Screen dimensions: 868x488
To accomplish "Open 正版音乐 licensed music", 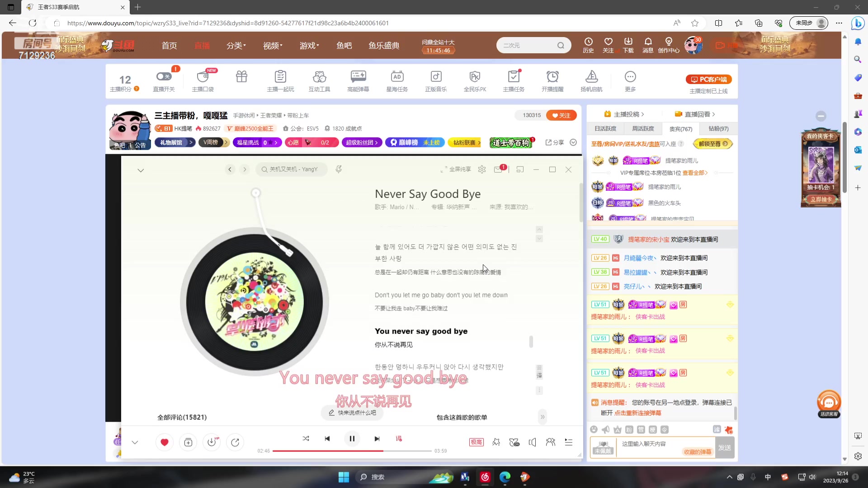I will pyautogui.click(x=436, y=81).
